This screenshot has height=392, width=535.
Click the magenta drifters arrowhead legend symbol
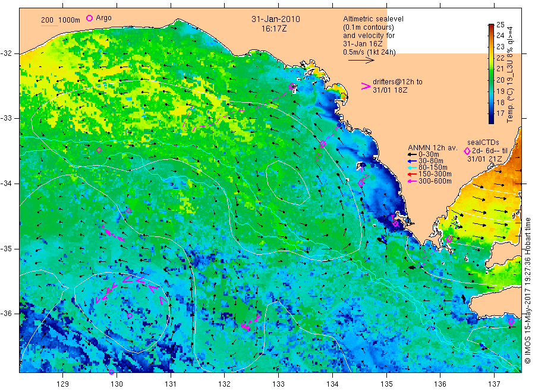(x=366, y=86)
